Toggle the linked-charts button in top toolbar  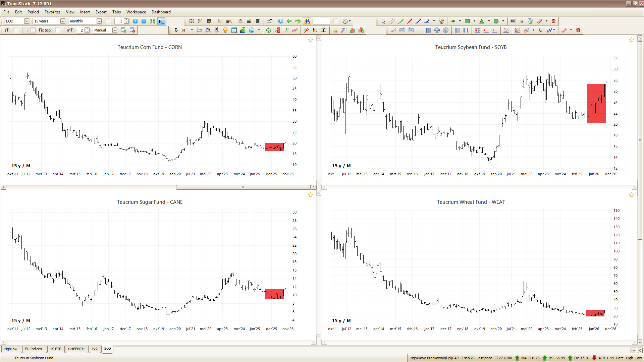161,21
